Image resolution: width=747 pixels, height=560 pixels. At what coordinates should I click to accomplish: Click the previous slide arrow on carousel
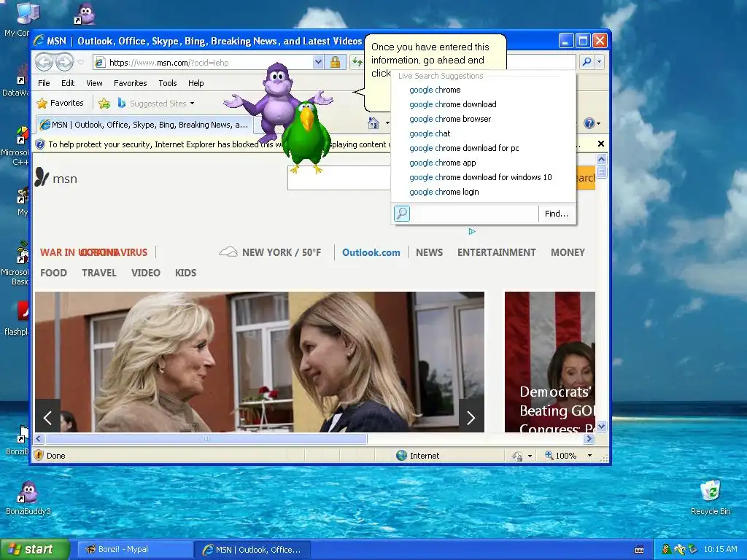pos(47,418)
